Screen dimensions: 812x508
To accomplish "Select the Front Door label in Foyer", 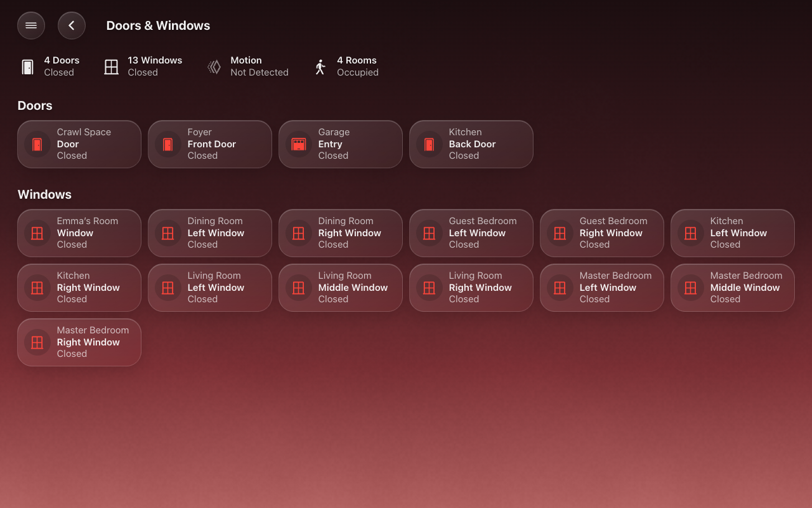I will [x=212, y=144].
